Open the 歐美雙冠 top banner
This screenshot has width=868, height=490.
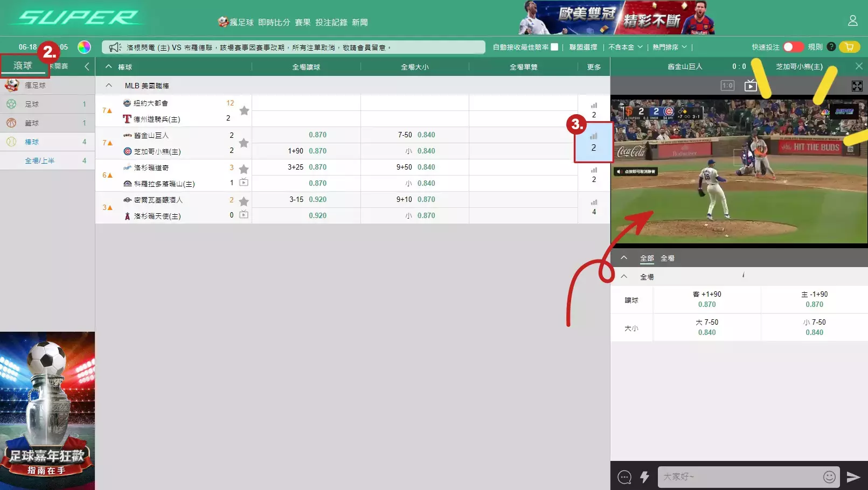tap(617, 18)
